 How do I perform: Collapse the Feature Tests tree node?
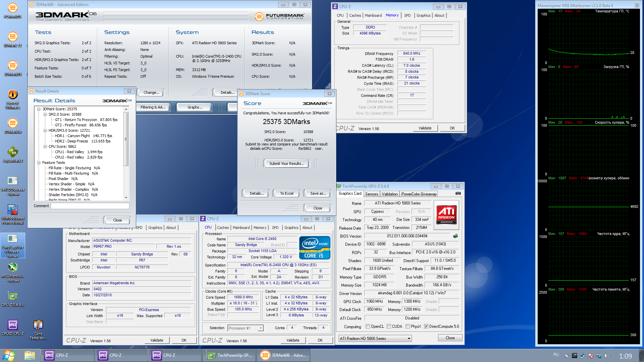tap(39, 163)
